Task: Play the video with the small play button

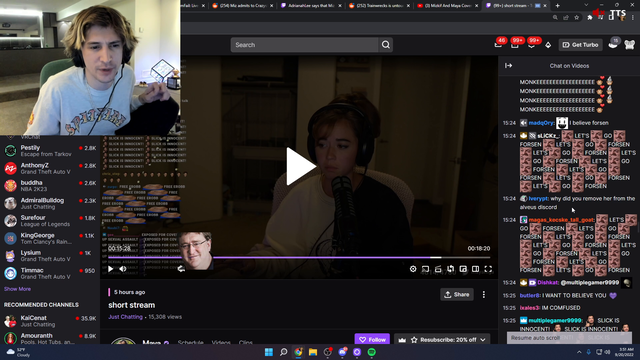Action: click(x=111, y=269)
